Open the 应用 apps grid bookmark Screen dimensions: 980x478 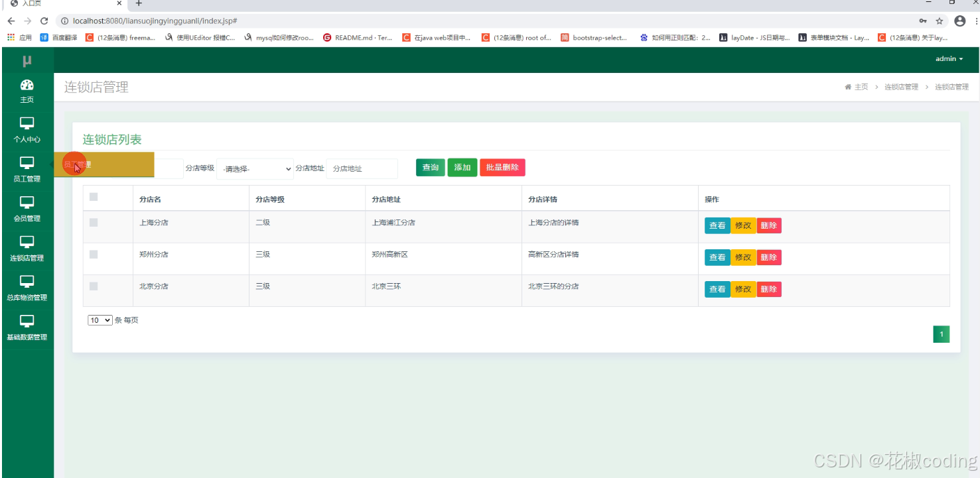[x=19, y=38]
